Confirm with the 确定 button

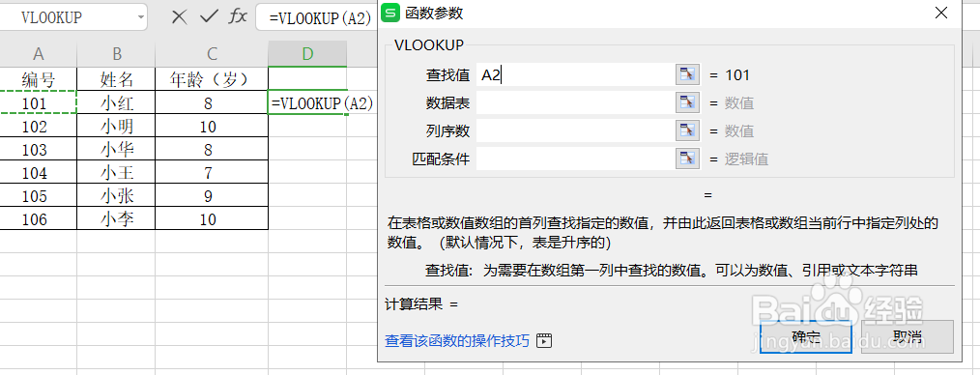click(806, 337)
